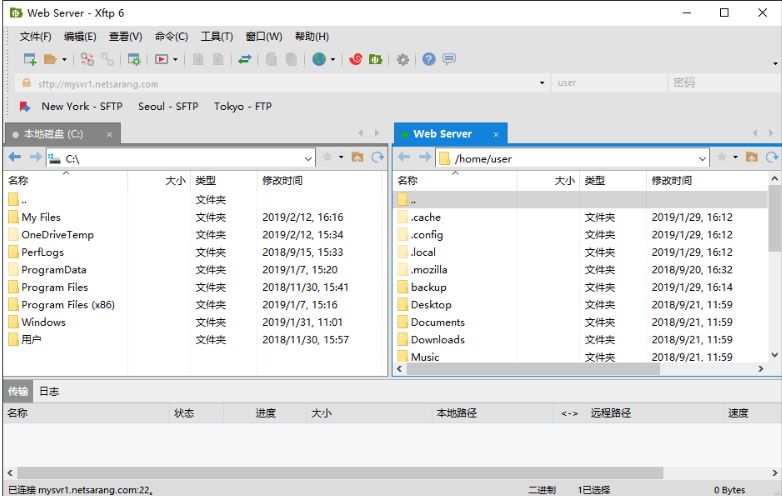Open Help with the question-mark icon

coord(429,59)
